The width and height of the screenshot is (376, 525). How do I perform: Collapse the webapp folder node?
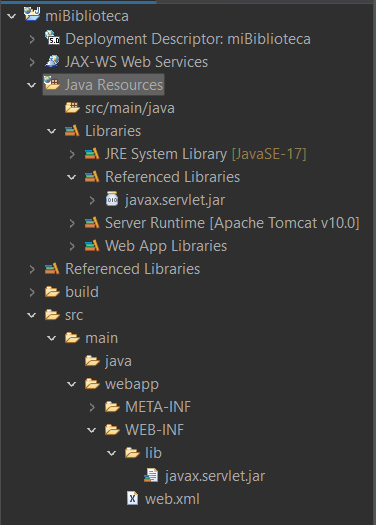click(x=72, y=384)
